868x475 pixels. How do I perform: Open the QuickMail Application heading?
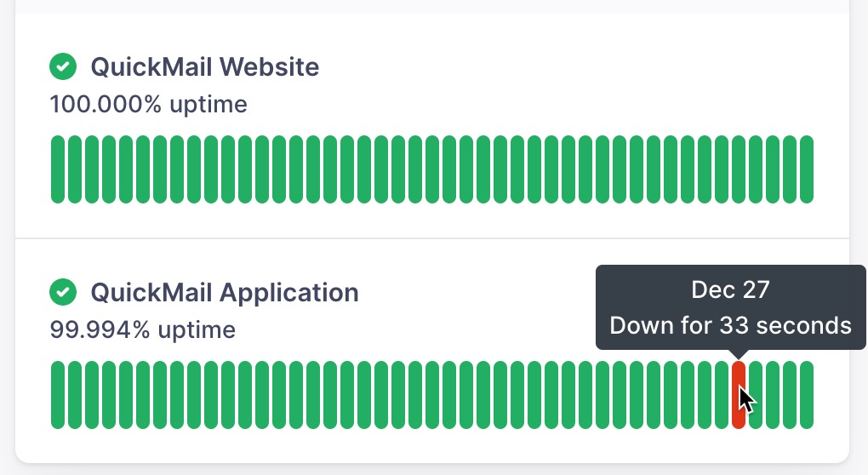click(x=224, y=293)
